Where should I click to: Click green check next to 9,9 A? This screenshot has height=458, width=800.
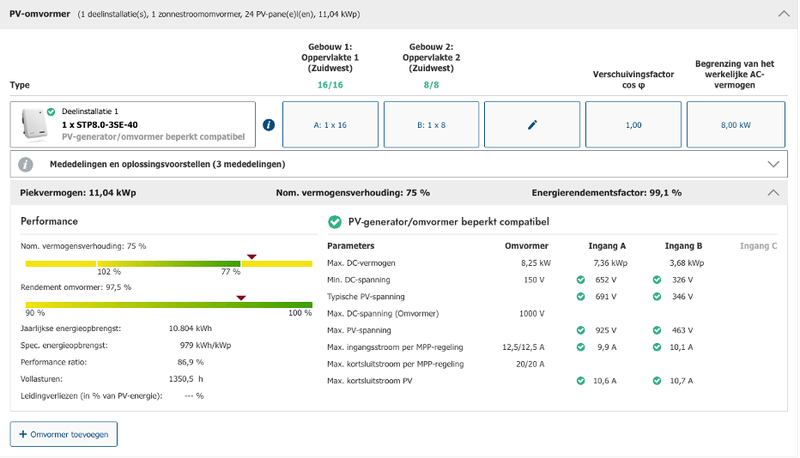coord(581,347)
